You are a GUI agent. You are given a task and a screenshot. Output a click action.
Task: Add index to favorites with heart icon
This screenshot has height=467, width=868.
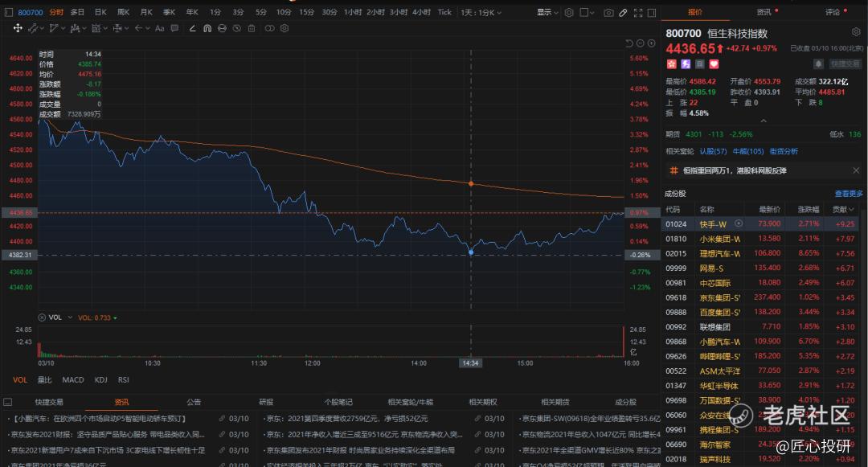point(714,64)
